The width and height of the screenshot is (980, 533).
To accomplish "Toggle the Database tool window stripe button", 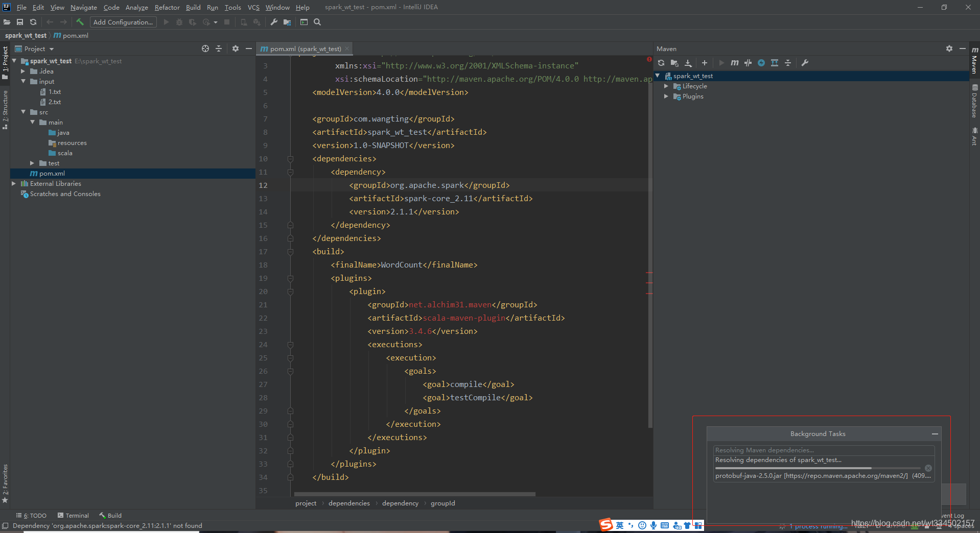I will point(975,101).
